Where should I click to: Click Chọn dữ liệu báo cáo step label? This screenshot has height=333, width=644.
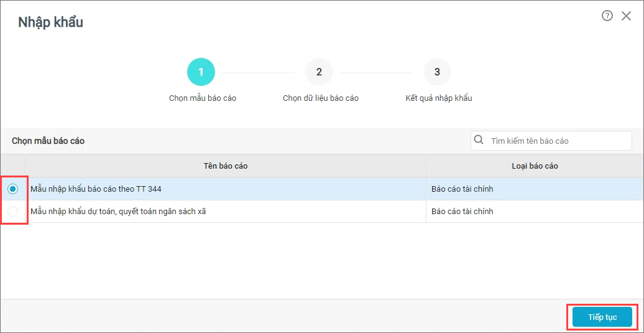(321, 99)
